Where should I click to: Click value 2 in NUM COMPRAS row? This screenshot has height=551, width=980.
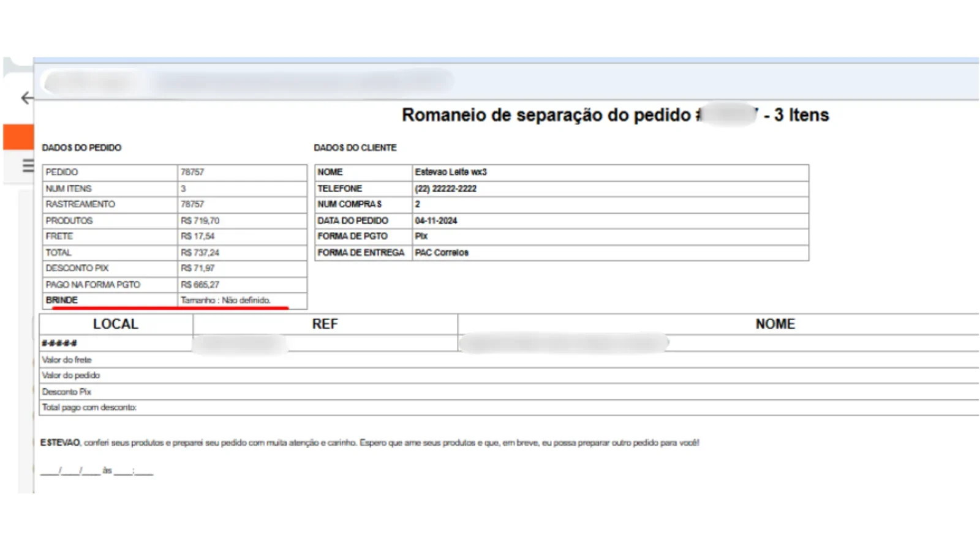418,204
